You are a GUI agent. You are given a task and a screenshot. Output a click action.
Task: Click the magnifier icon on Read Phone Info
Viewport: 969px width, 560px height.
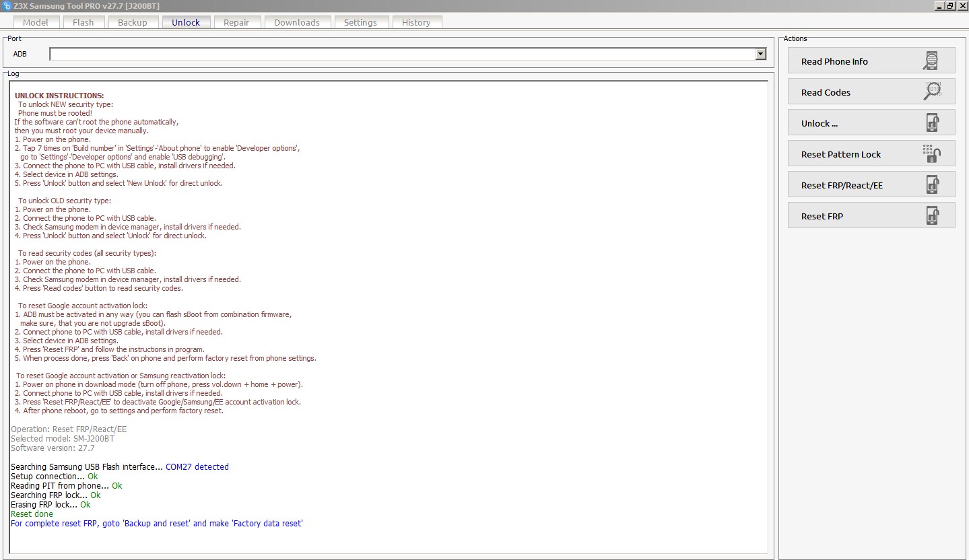(x=932, y=61)
